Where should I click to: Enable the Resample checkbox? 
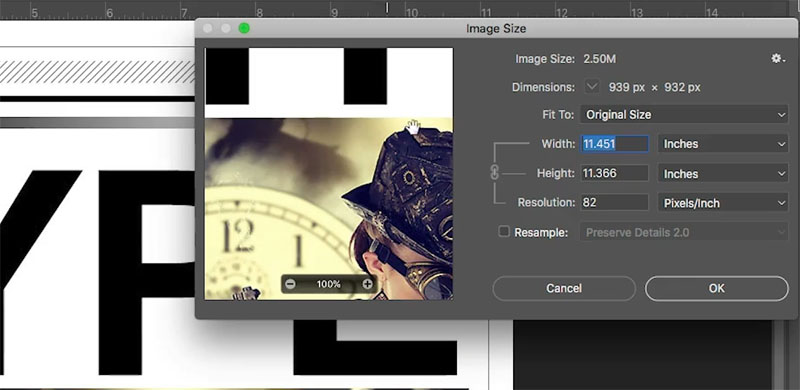pyautogui.click(x=504, y=232)
